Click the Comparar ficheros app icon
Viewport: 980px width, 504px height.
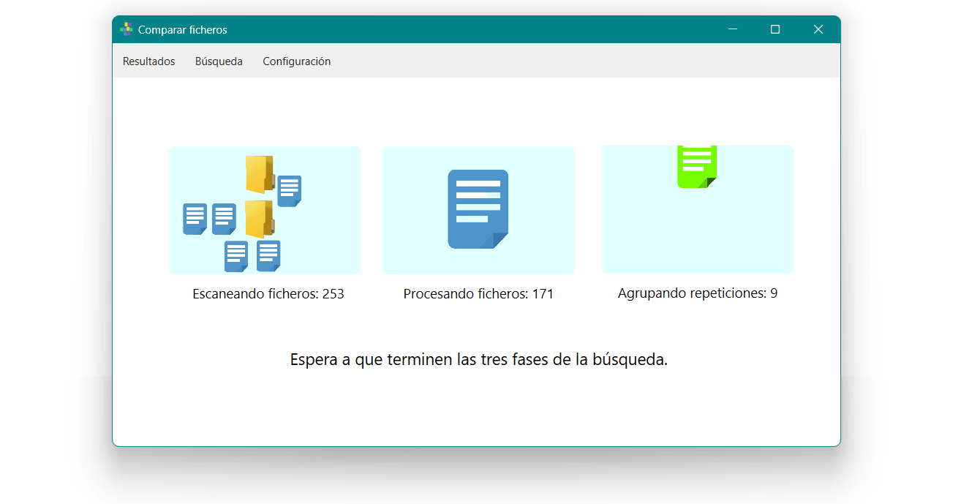pos(127,29)
